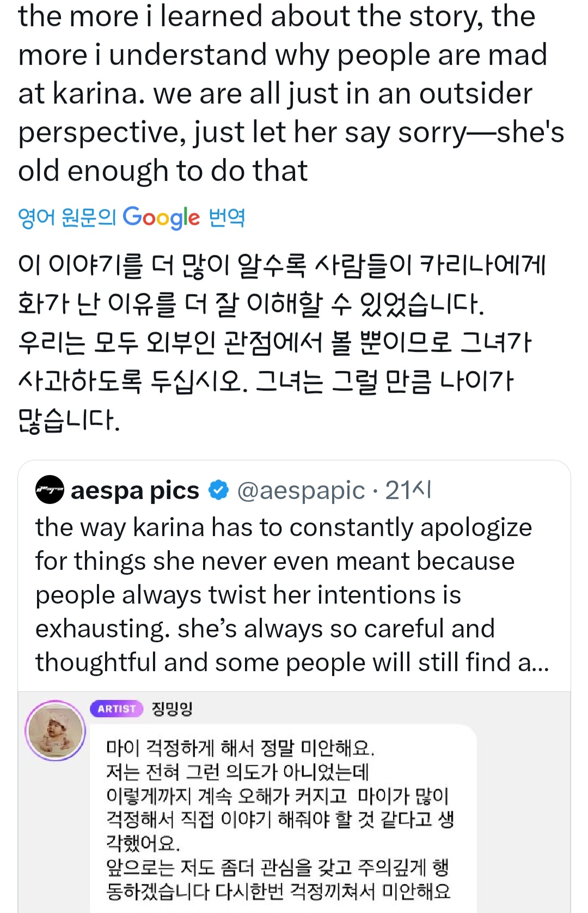
Task: Tap the line 저는 전혀 그런 의도가 아니었는데
Action: coord(237,772)
